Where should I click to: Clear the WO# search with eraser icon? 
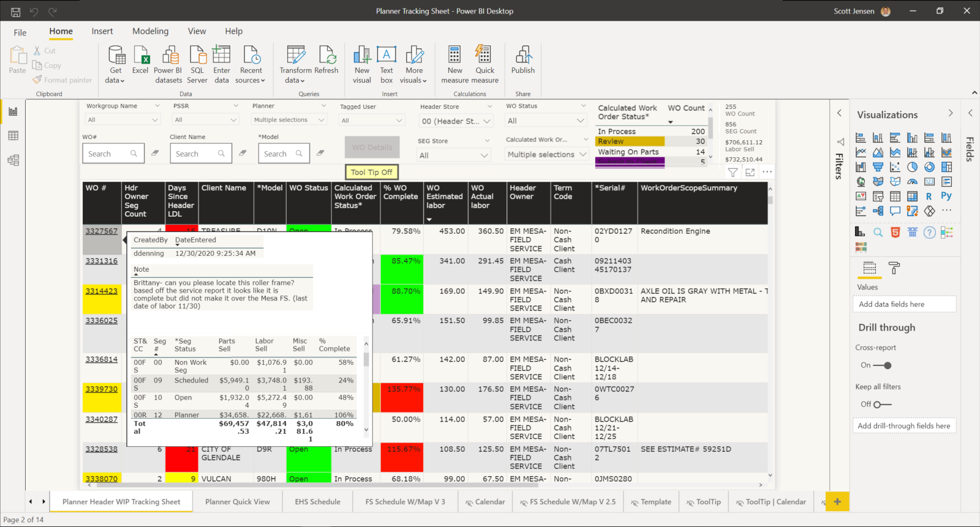coord(155,153)
